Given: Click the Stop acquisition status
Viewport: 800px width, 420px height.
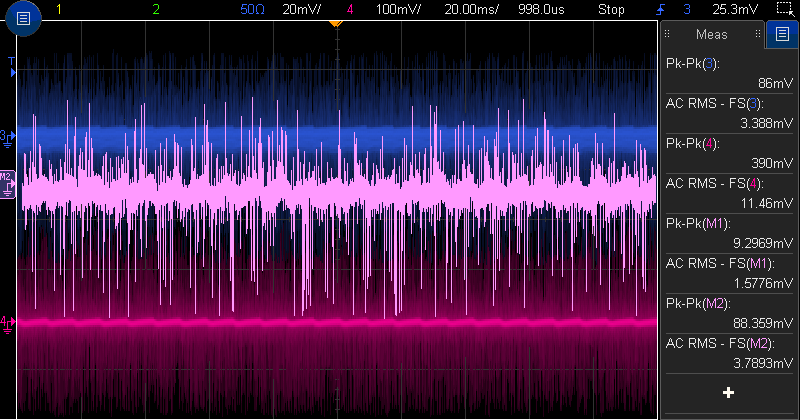Looking at the screenshot, I should [x=611, y=9].
